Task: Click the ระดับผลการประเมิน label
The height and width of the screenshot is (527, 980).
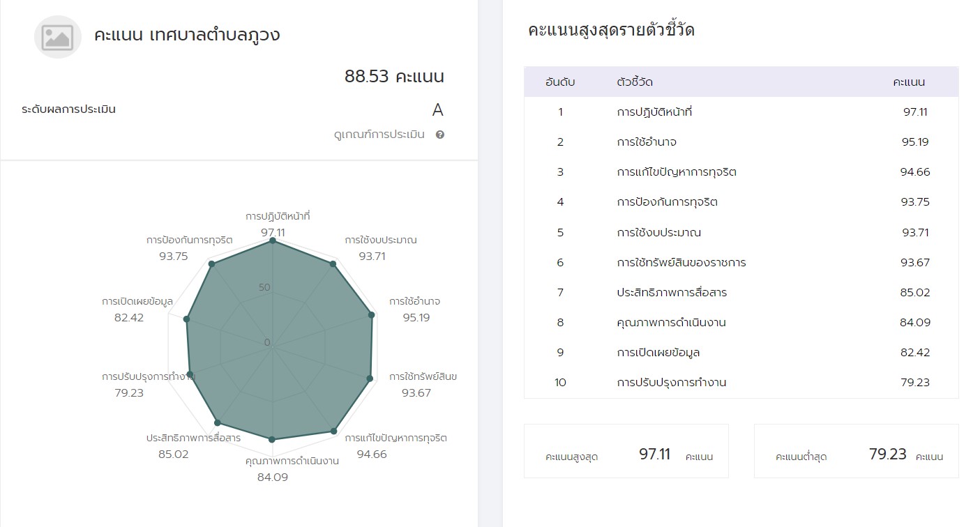Action: click(x=68, y=109)
